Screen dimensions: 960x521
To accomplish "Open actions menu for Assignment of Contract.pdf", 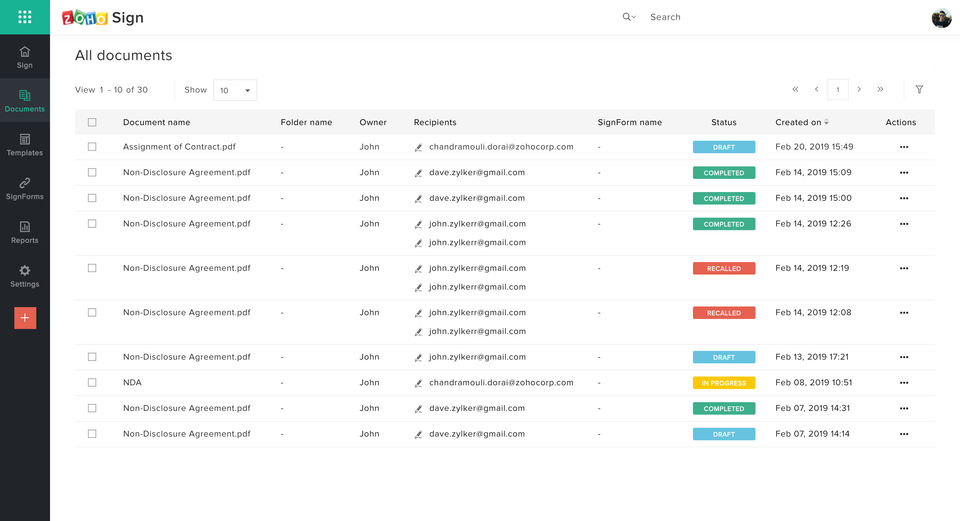I will click(x=904, y=147).
